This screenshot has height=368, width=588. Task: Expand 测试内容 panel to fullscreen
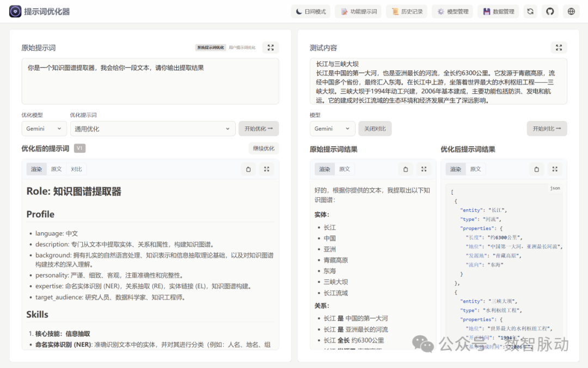(x=559, y=47)
